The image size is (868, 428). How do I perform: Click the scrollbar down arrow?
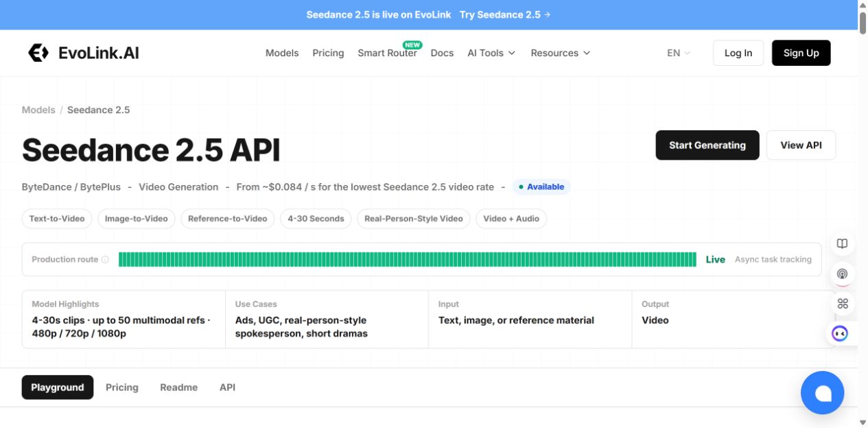(863, 422)
